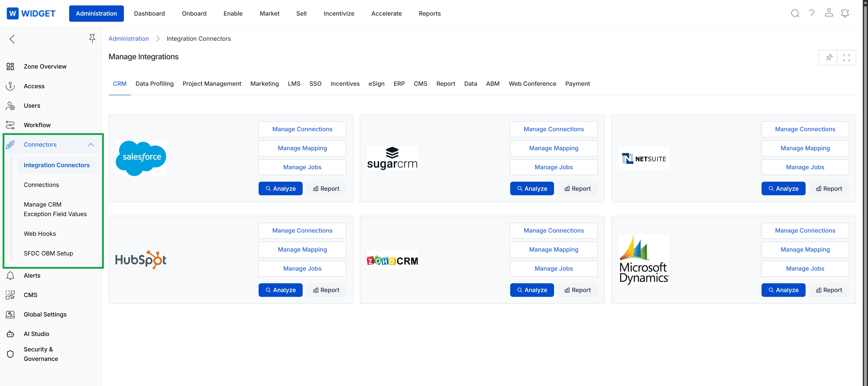Select the Payment tab
Image resolution: width=868 pixels, height=386 pixels.
coord(577,84)
